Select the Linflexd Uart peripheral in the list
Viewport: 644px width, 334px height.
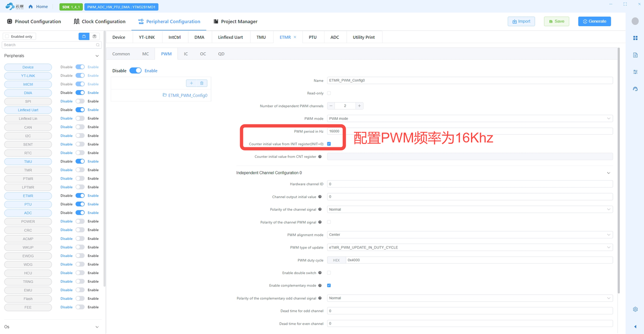(28, 110)
